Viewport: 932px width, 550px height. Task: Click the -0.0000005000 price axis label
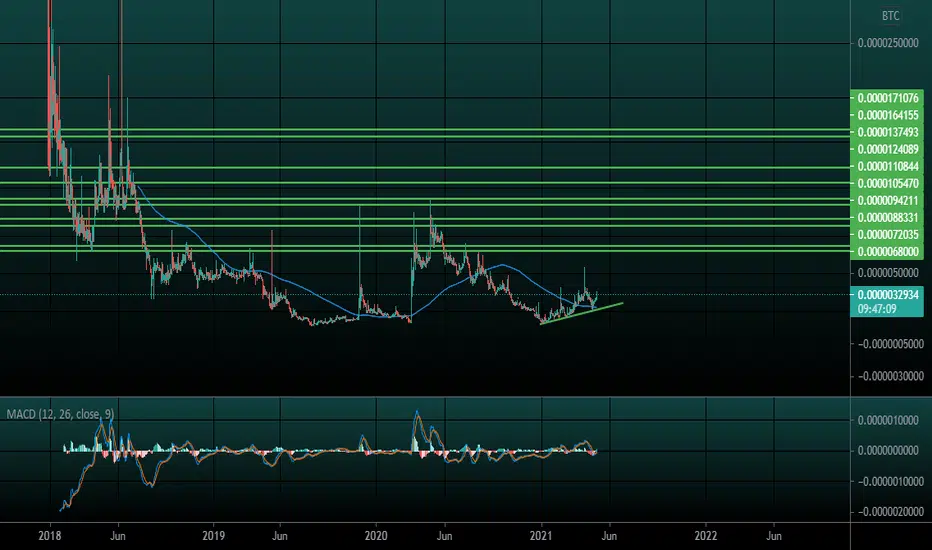point(890,344)
